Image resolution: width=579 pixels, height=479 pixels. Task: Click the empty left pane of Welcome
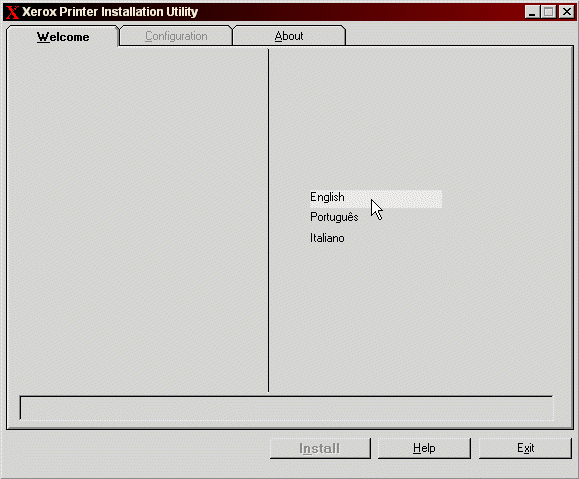click(137, 220)
